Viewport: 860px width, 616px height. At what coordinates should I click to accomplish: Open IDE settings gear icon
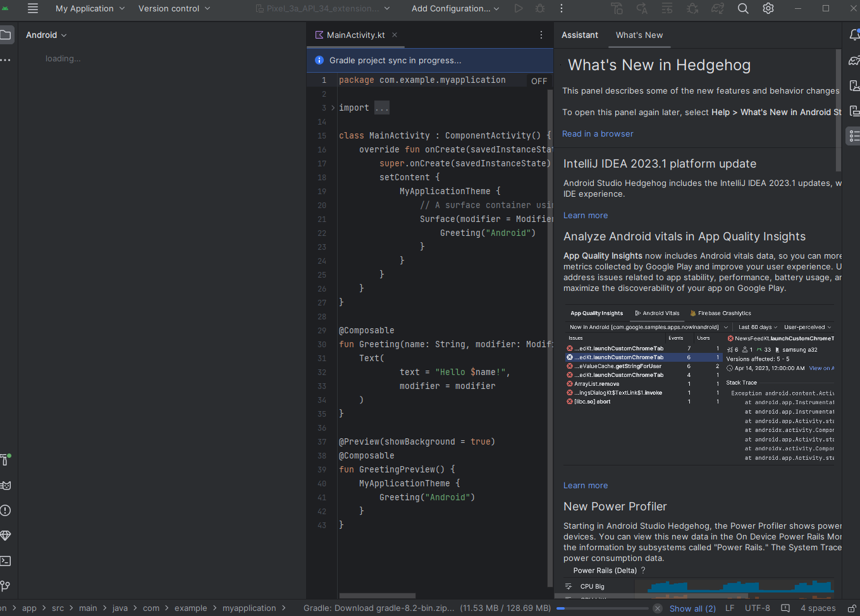click(768, 8)
